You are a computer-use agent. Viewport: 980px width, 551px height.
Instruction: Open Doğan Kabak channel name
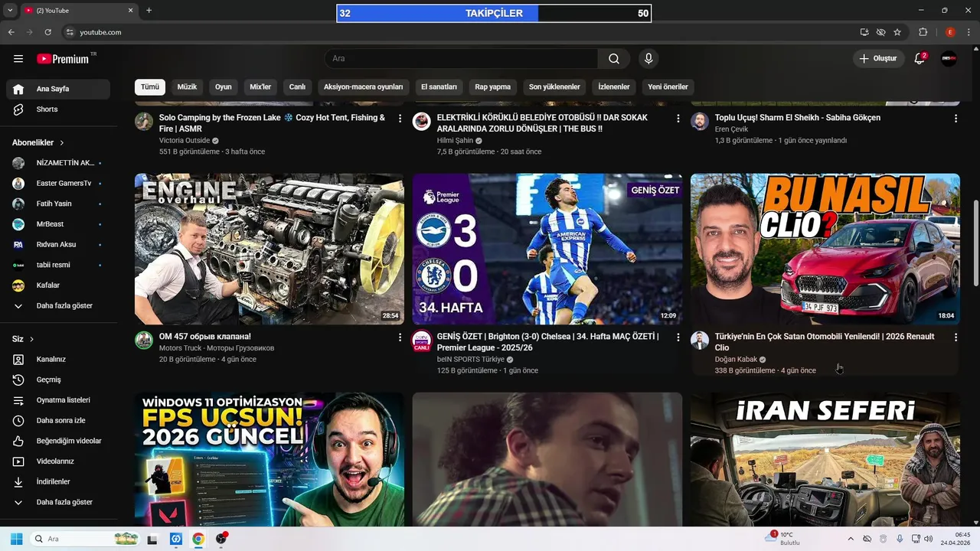[x=736, y=359]
